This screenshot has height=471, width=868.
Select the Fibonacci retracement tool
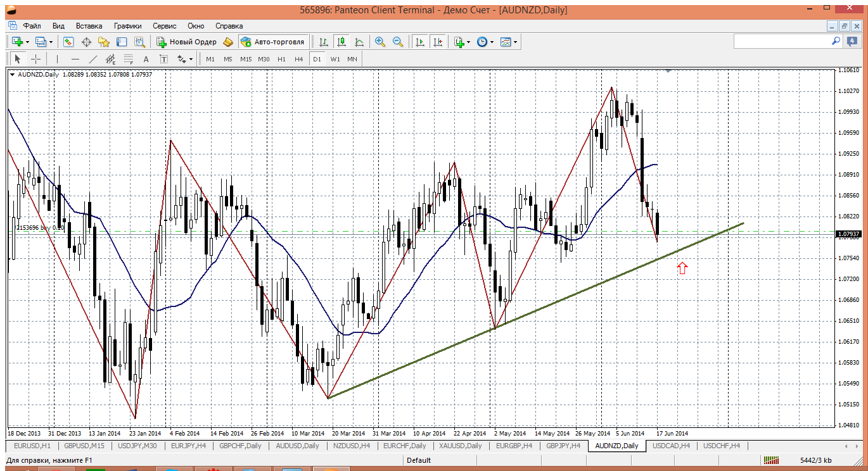point(128,59)
